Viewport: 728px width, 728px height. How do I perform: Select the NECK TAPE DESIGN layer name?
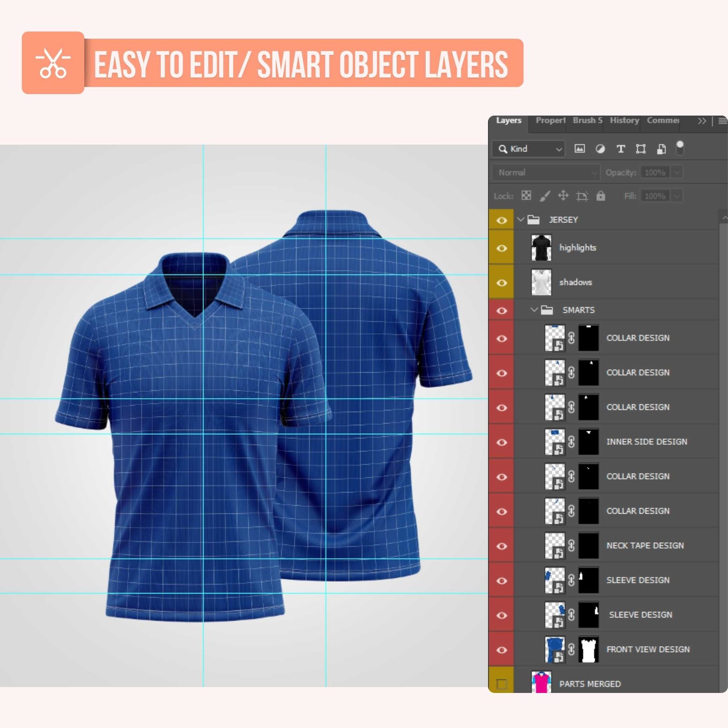point(645,546)
